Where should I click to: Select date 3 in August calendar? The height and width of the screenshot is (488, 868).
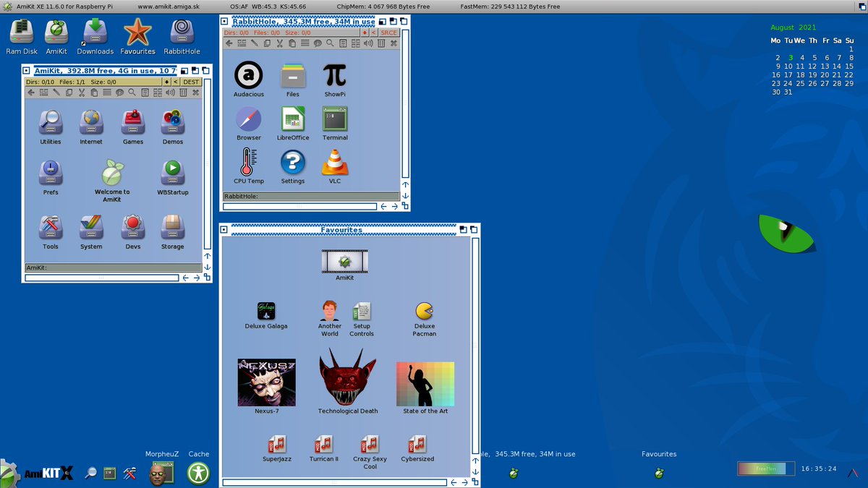[x=791, y=57]
